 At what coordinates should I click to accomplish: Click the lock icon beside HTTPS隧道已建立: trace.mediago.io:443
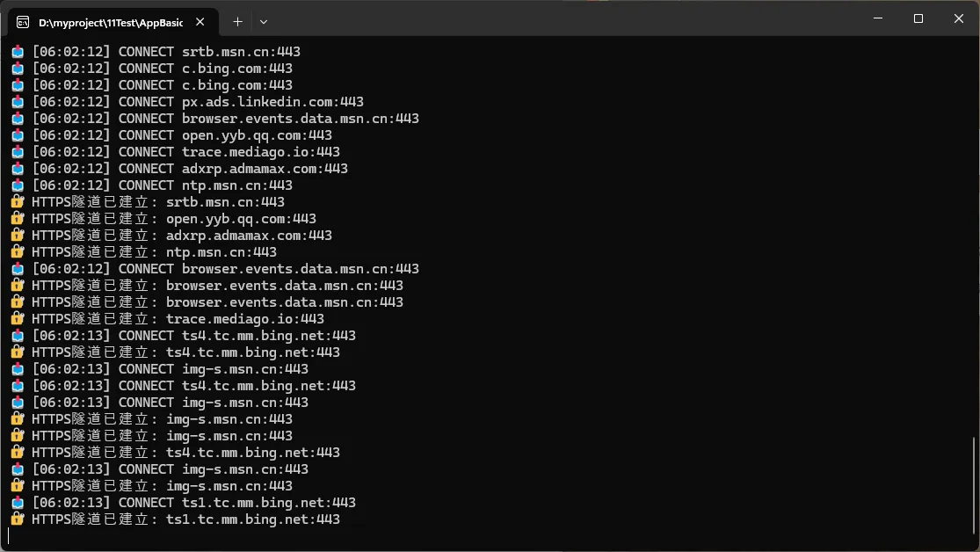point(18,319)
